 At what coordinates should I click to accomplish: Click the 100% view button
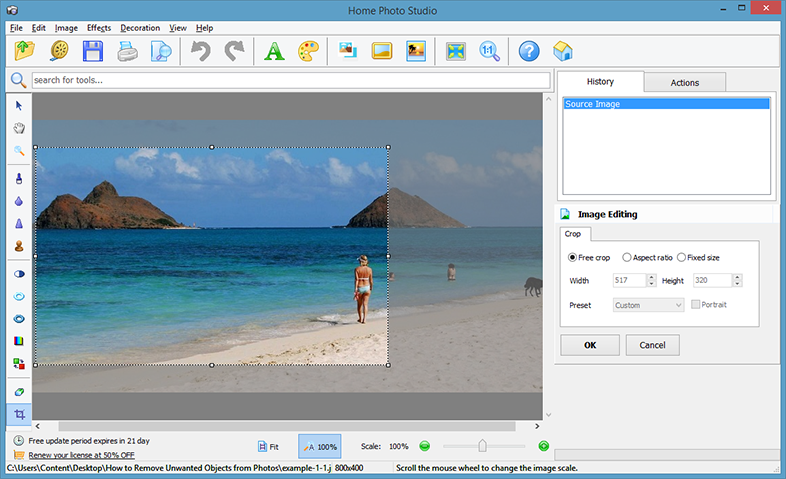(x=320, y=446)
